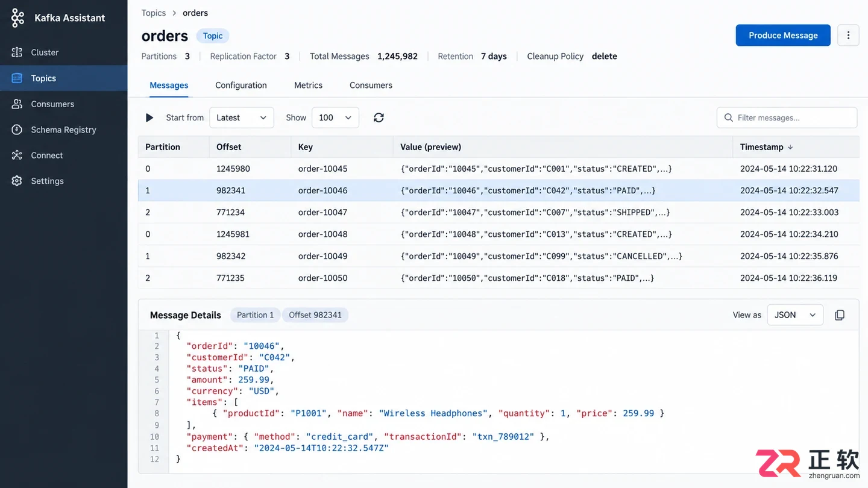Click the order-10050 value preview cell
Viewport: 868px width, 488px height.
tap(527, 278)
